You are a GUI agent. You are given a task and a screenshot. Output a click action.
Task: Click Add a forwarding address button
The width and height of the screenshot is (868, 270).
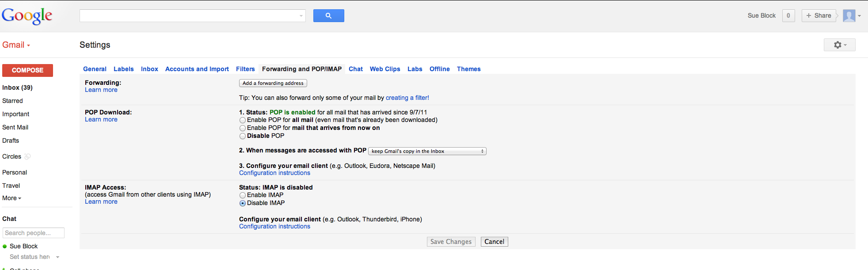273,83
